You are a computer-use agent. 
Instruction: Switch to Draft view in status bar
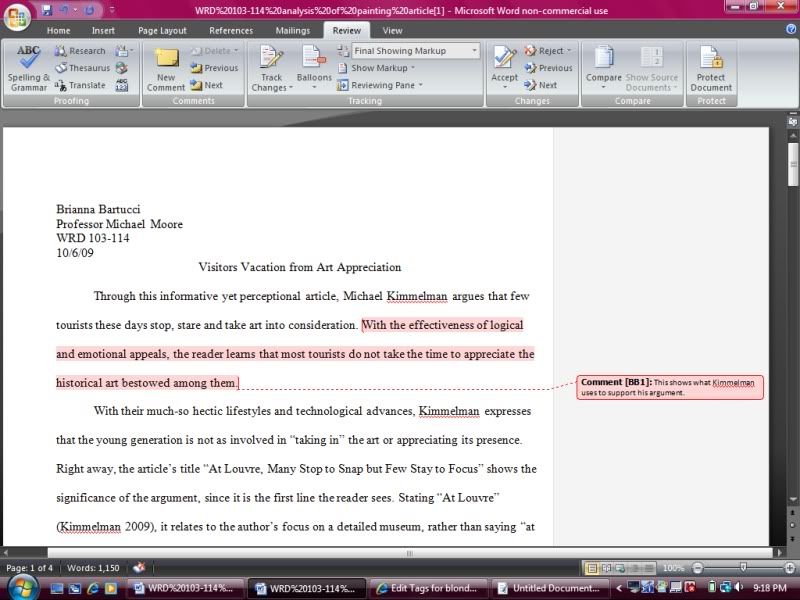coord(648,568)
